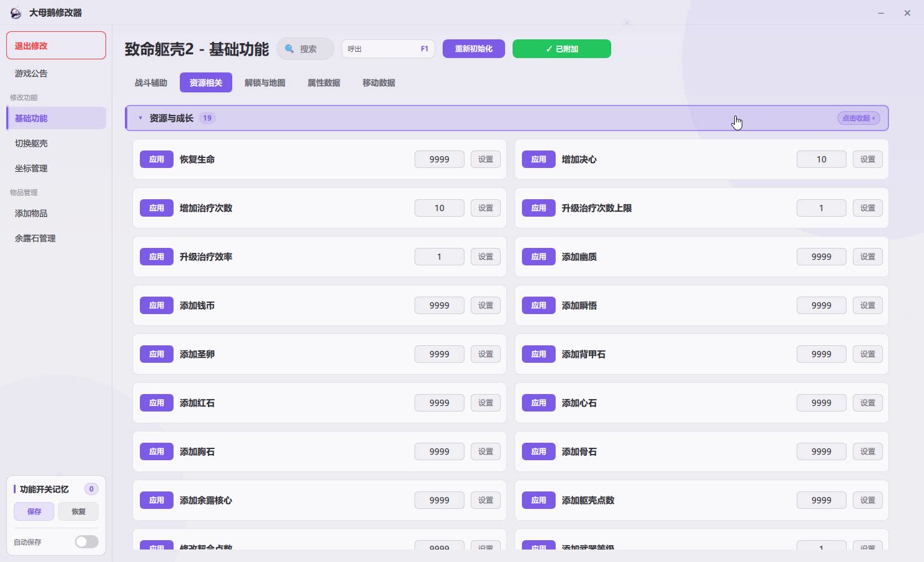Apply 升级治疗效率
Screen dimensions: 924x562
pyautogui.click(x=157, y=257)
